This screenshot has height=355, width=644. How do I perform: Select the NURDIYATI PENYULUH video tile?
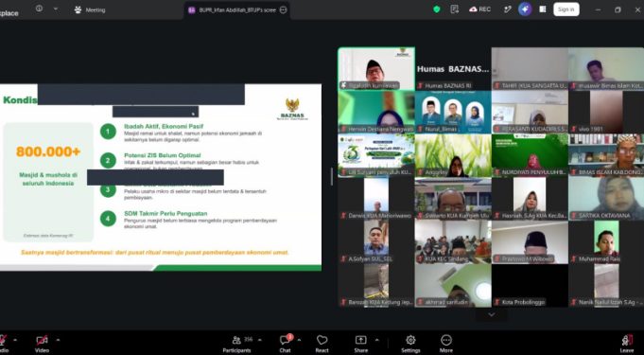pos(530,155)
